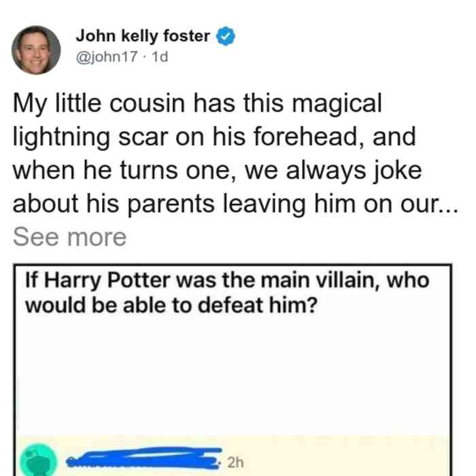Open the embedded Harry Potter screenshot

(x=233, y=370)
